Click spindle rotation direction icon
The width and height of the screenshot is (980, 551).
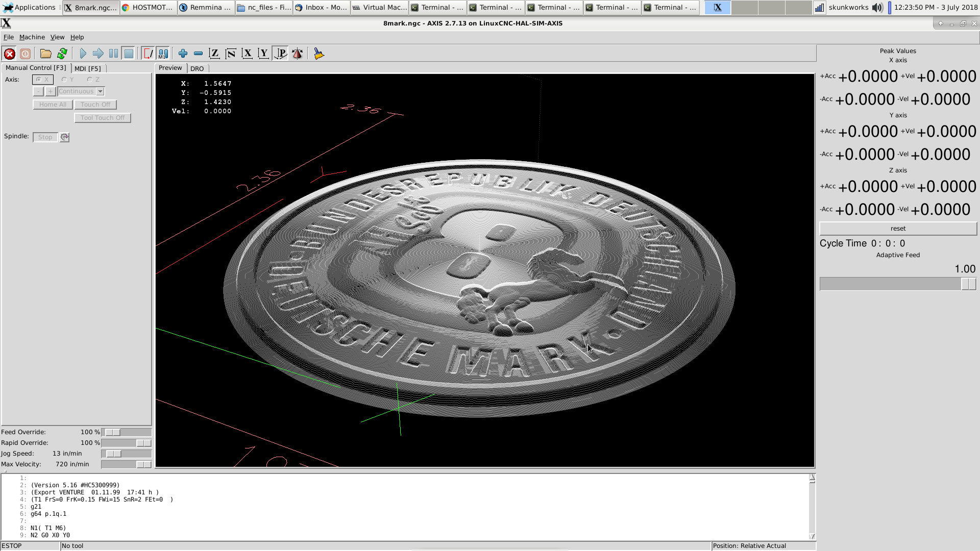64,137
